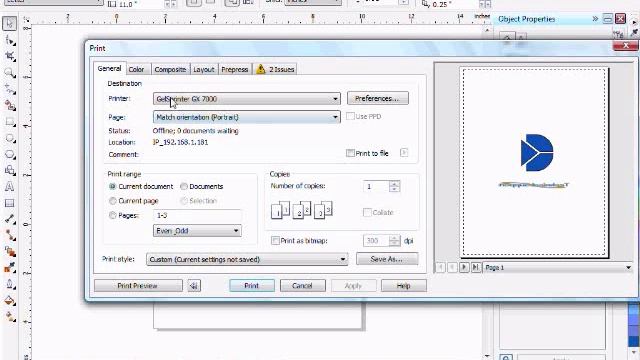
Task: Open Print style dropdown
Action: [247, 259]
